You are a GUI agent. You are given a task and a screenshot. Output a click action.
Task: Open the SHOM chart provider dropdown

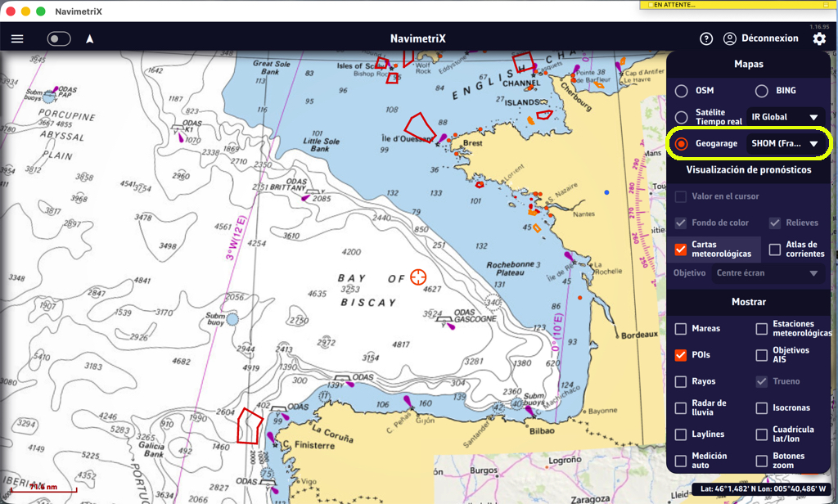click(x=785, y=143)
